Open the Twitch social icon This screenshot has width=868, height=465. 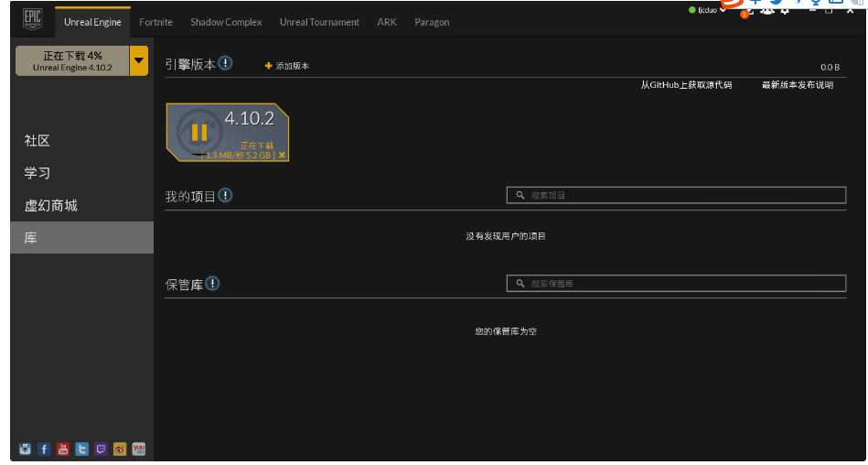(x=101, y=449)
